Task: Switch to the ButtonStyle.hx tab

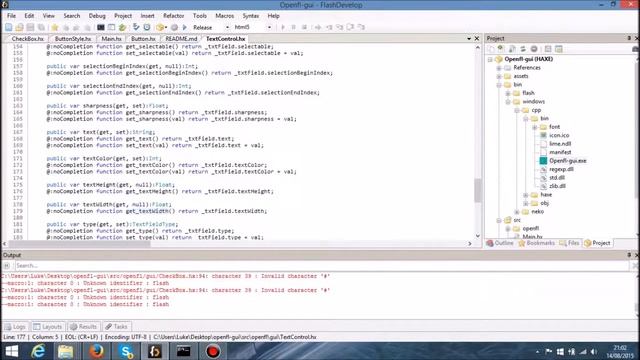Action: click(x=73, y=39)
